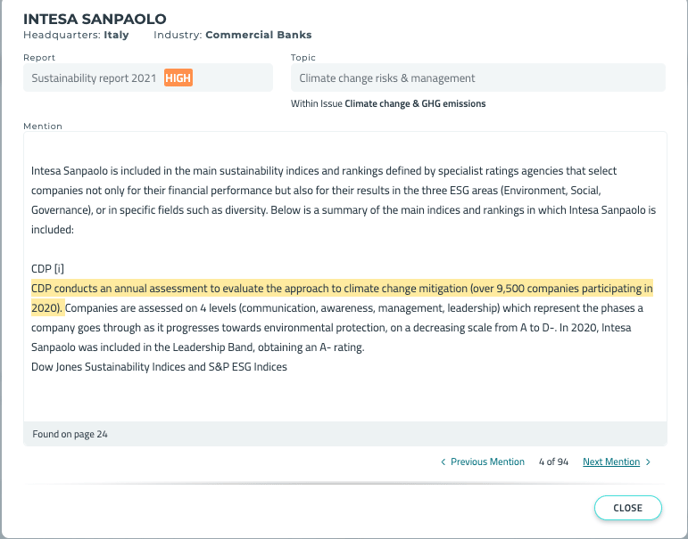
Task: Click the orange HIGH badge
Action: point(178,78)
